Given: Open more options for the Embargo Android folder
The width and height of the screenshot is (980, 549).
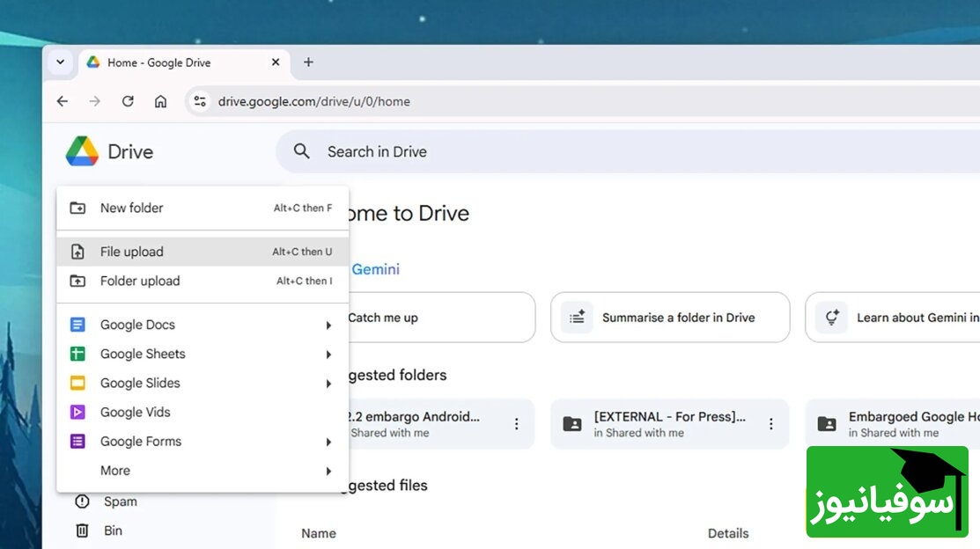Looking at the screenshot, I should pyautogui.click(x=517, y=424).
